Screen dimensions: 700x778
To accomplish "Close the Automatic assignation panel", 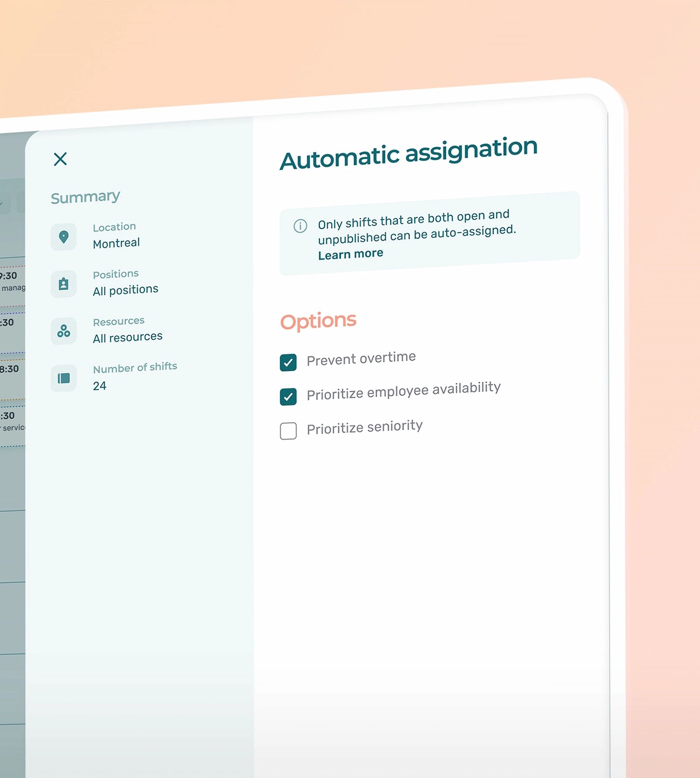I will point(60,159).
